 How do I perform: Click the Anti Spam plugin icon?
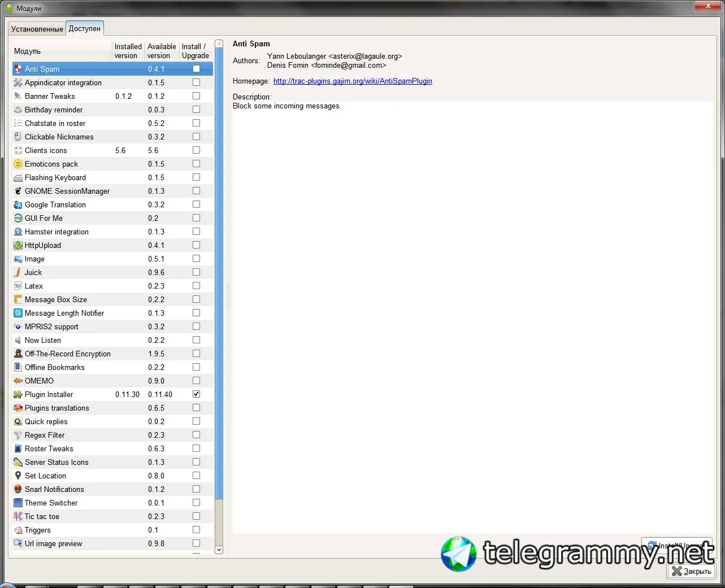18,69
